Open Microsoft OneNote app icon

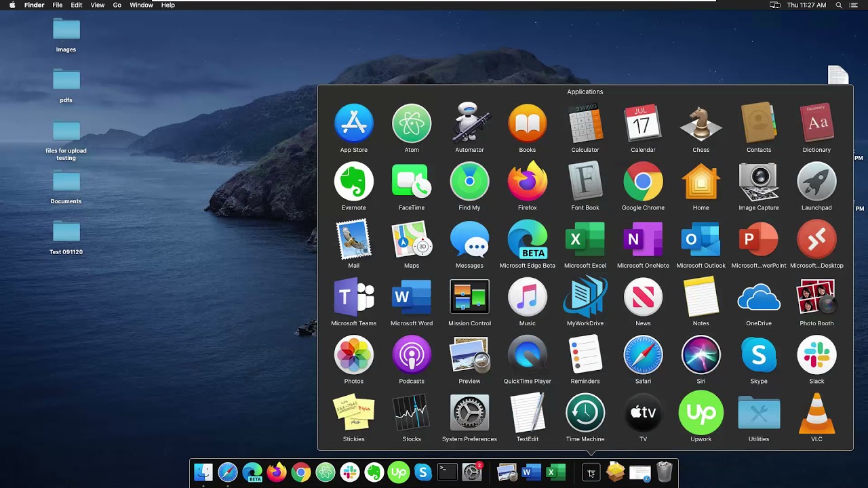(643, 239)
